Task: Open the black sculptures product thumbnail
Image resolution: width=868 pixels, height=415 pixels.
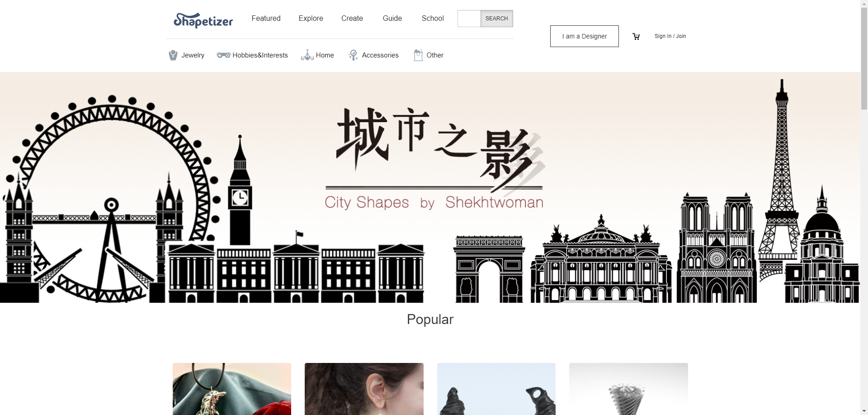Action: pos(496,389)
